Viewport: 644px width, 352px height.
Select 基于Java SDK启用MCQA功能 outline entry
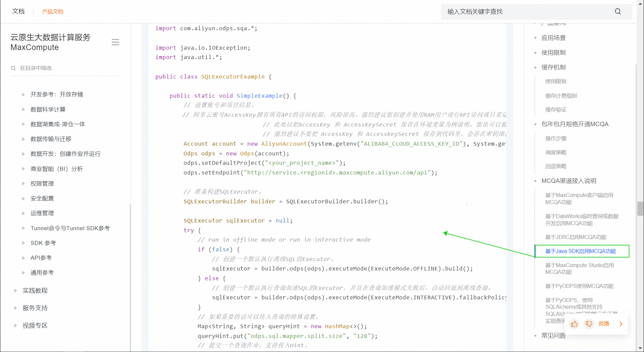point(581,251)
